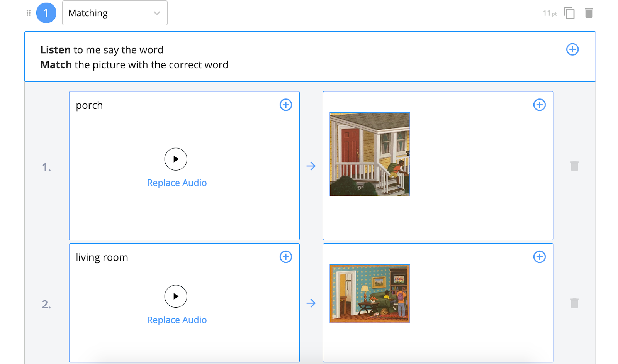Edit the 11 pt points value

(549, 14)
